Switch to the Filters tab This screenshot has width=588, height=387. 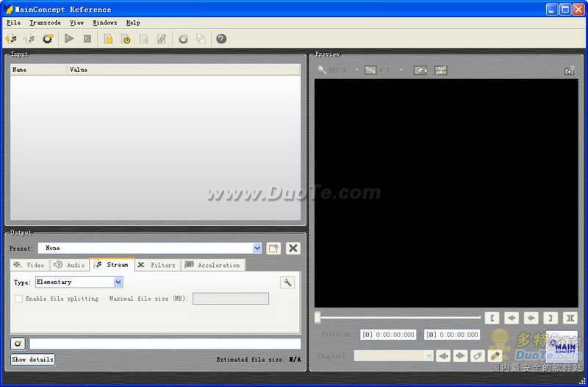pyautogui.click(x=157, y=265)
